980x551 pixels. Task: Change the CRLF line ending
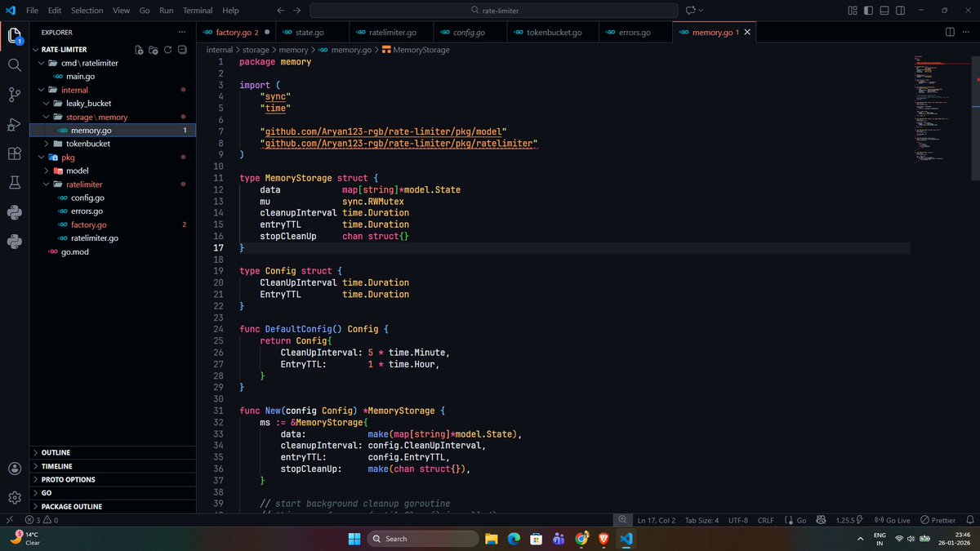pos(765,520)
